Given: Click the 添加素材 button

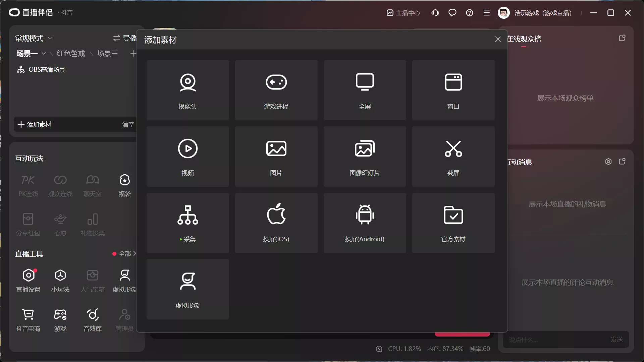Looking at the screenshot, I should tap(35, 124).
